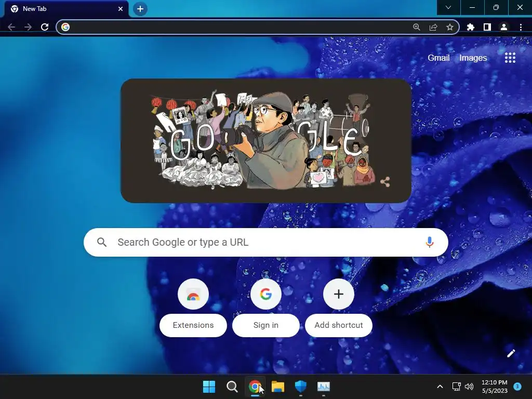The height and width of the screenshot is (399, 532).
Task: Click the Extensions label
Action: (193, 325)
